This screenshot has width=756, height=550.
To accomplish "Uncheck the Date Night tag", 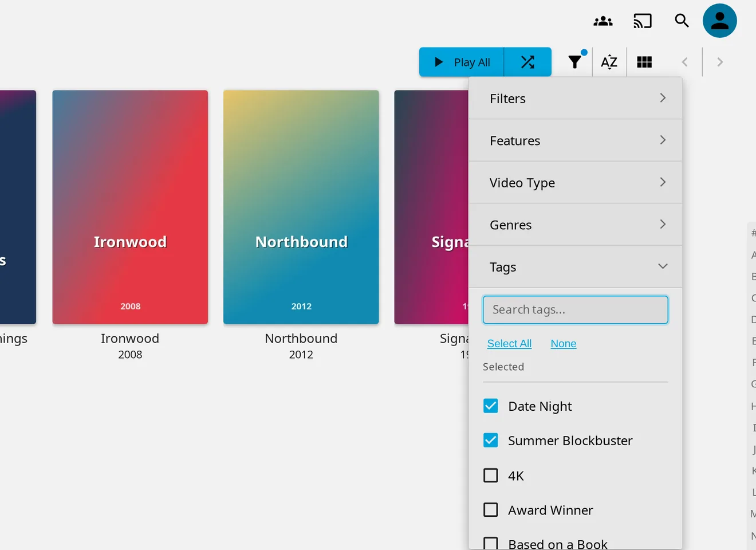I will tap(491, 406).
